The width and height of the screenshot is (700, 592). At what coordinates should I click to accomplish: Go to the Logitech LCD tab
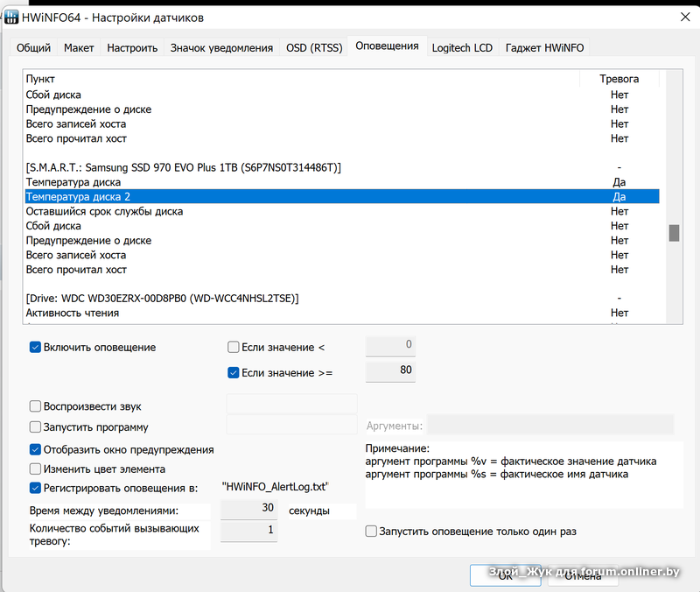coord(463,48)
